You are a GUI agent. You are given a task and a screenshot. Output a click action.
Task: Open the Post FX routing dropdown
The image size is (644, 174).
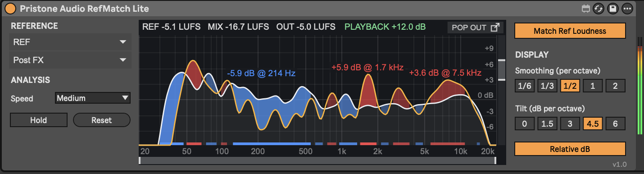coord(70,60)
